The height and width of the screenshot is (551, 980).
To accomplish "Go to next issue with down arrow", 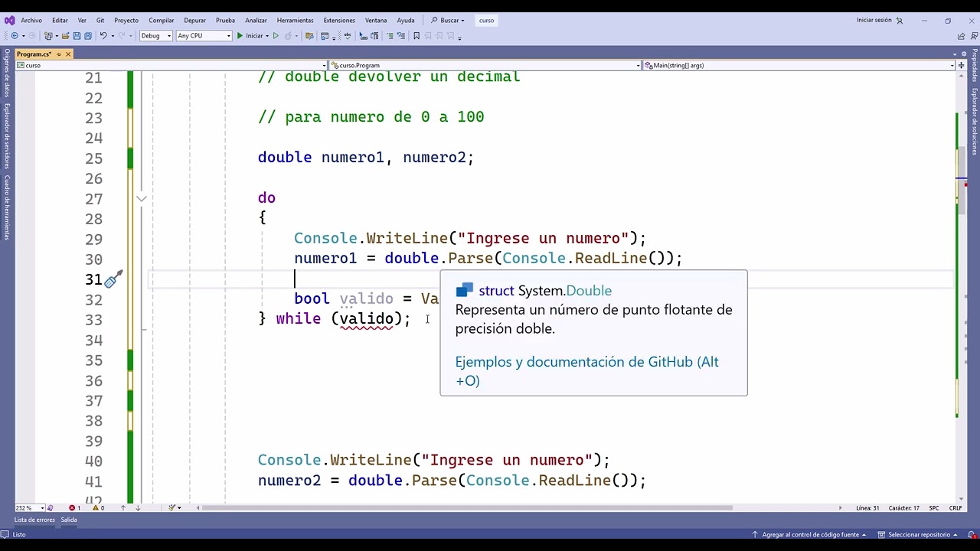I will click(x=139, y=508).
